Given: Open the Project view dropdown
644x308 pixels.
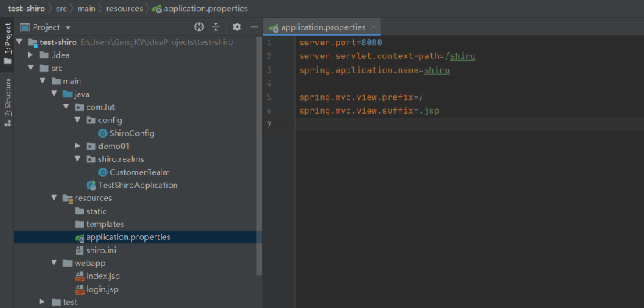Looking at the screenshot, I should pos(46,27).
